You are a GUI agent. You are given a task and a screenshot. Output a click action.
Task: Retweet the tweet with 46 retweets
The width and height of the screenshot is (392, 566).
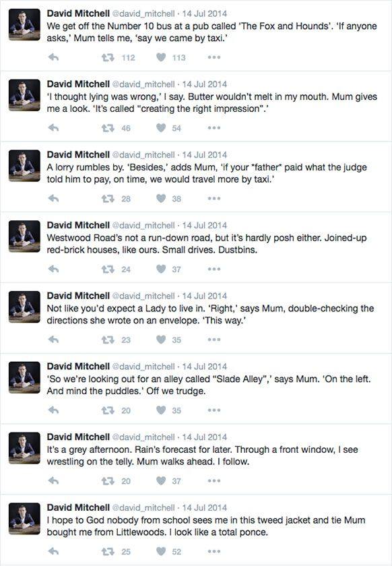(108, 128)
